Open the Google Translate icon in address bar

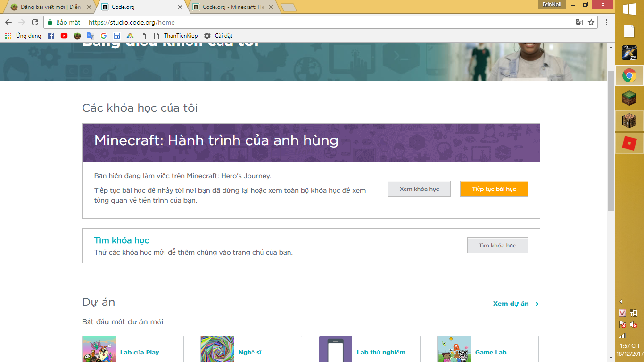(x=579, y=22)
